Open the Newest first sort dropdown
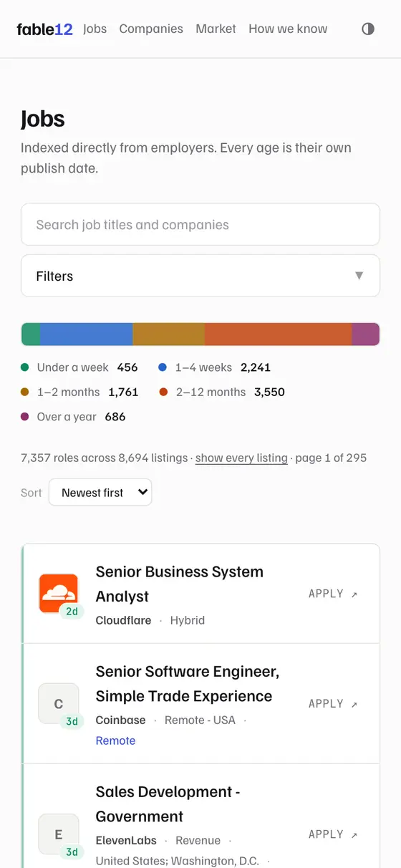This screenshot has width=401, height=868. click(100, 493)
